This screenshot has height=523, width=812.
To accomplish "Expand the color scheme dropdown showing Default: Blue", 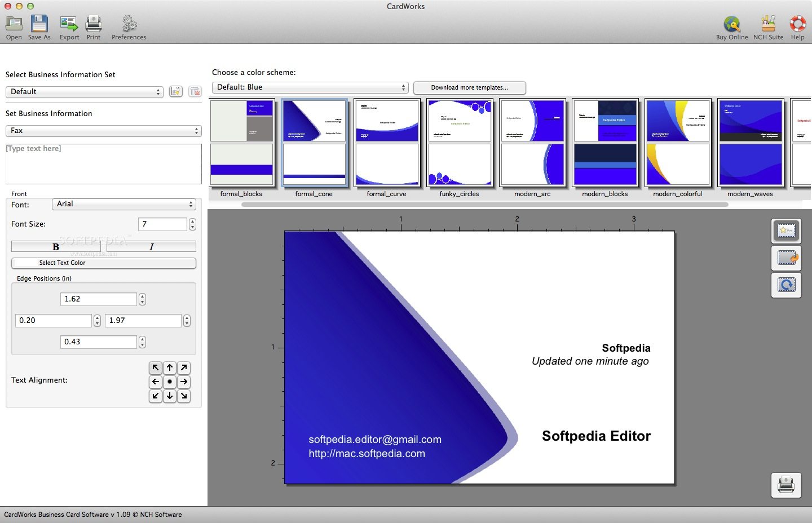I will 310,87.
